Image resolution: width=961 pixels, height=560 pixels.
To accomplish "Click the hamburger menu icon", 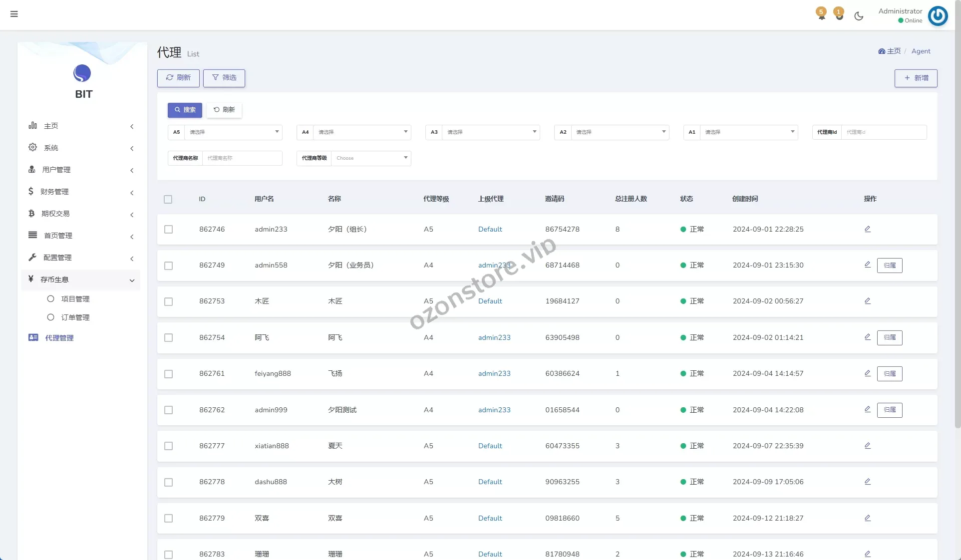I will [x=14, y=14].
